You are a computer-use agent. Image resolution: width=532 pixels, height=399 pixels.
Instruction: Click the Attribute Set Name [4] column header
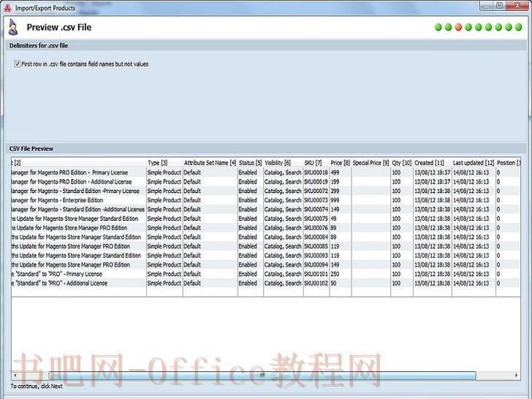click(210, 163)
